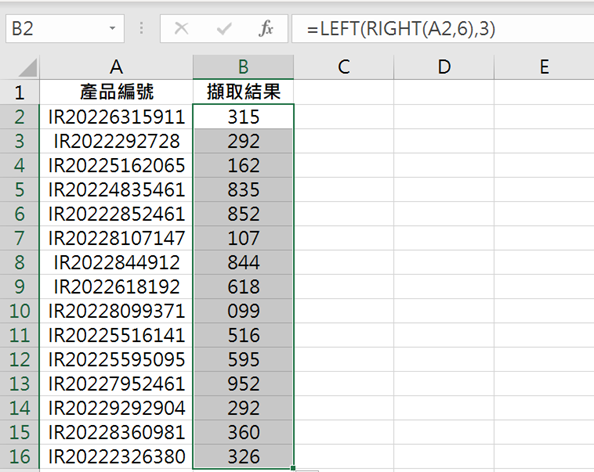The height and width of the screenshot is (472, 594).
Task: Select row 10 header
Action: click(x=19, y=311)
